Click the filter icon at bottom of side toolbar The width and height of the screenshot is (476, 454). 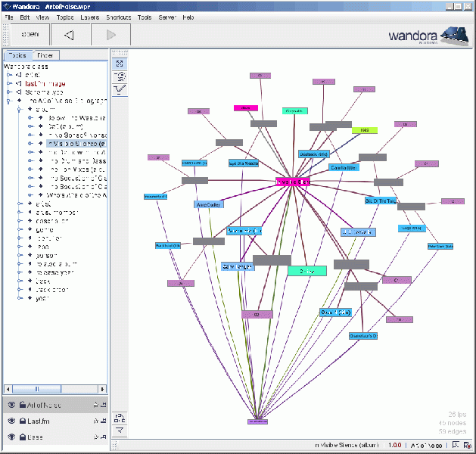[120, 431]
